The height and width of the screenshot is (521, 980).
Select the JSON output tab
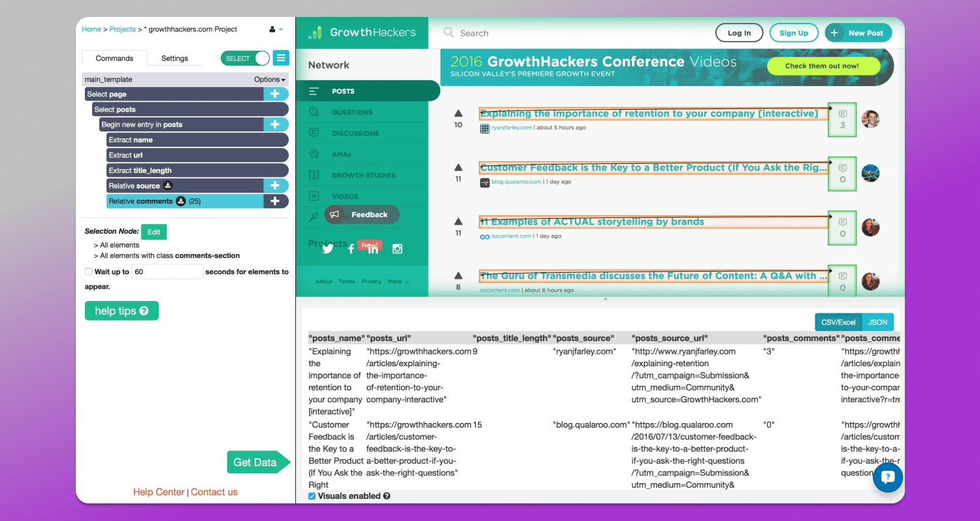(x=878, y=322)
